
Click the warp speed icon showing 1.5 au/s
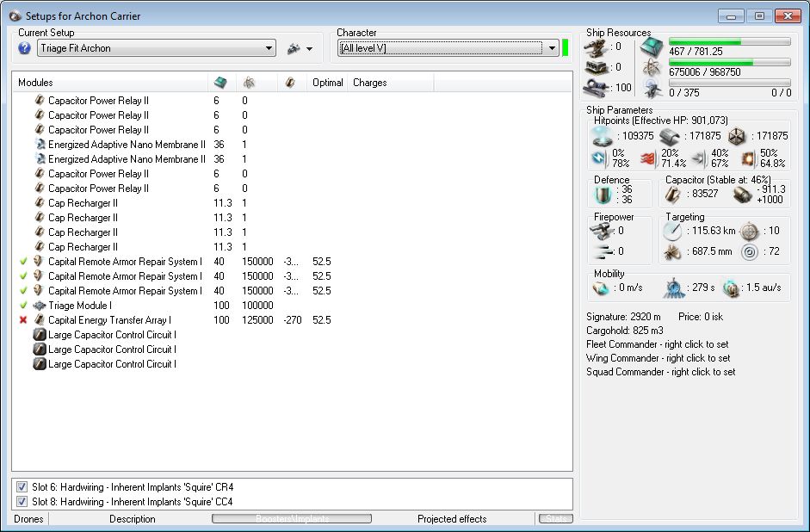pyautogui.click(x=731, y=288)
